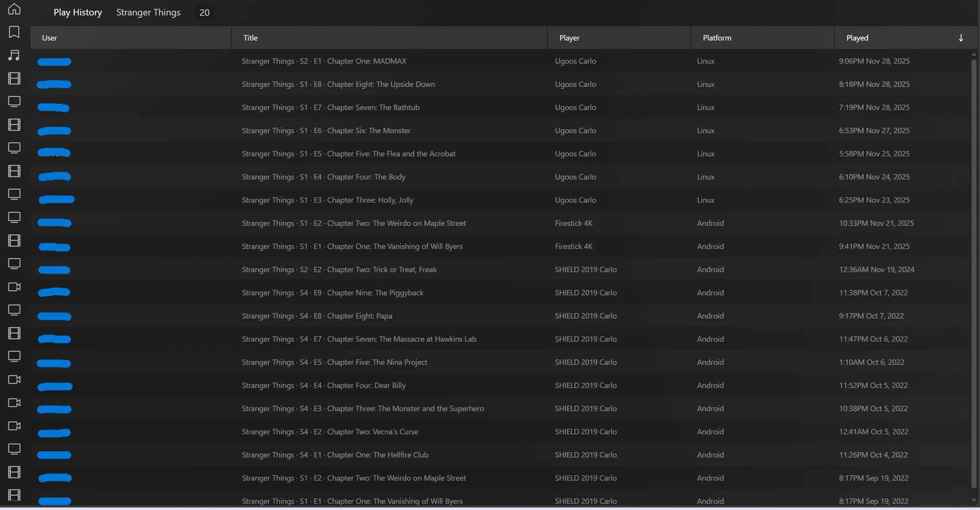The height and width of the screenshot is (510, 980).
Task: Reverse the Played column sort arrow
Action: point(961,38)
